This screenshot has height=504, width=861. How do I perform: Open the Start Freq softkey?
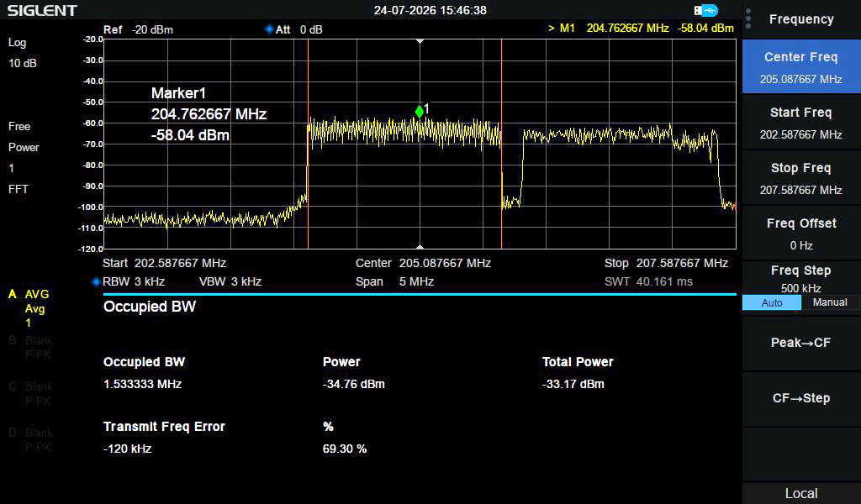pyautogui.click(x=801, y=123)
